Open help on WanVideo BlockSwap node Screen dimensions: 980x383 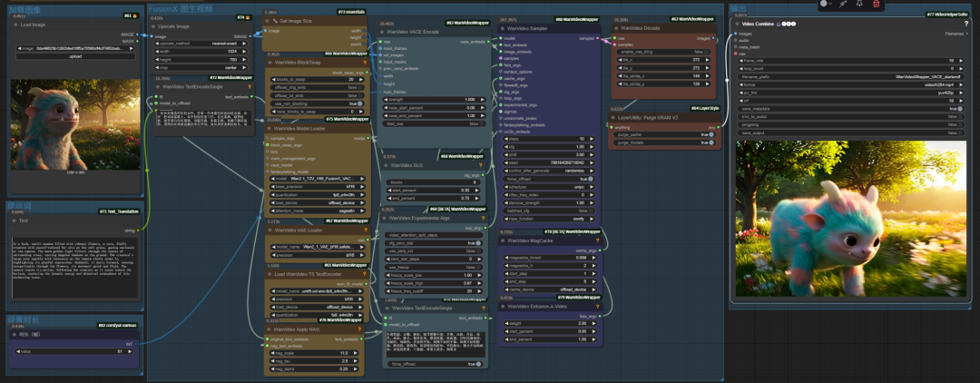pos(365,63)
